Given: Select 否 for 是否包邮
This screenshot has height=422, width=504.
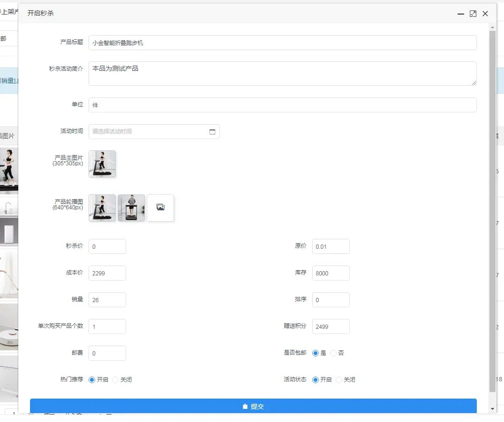Looking at the screenshot, I should [x=333, y=353].
